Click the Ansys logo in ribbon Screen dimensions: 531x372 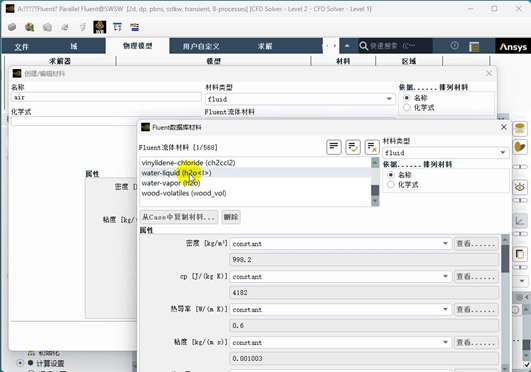click(x=513, y=46)
